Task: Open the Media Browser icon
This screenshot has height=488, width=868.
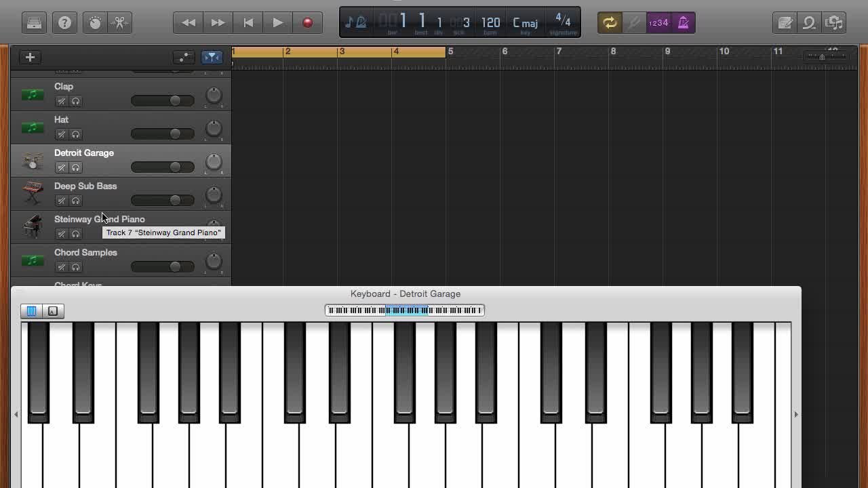Action: [x=833, y=22]
